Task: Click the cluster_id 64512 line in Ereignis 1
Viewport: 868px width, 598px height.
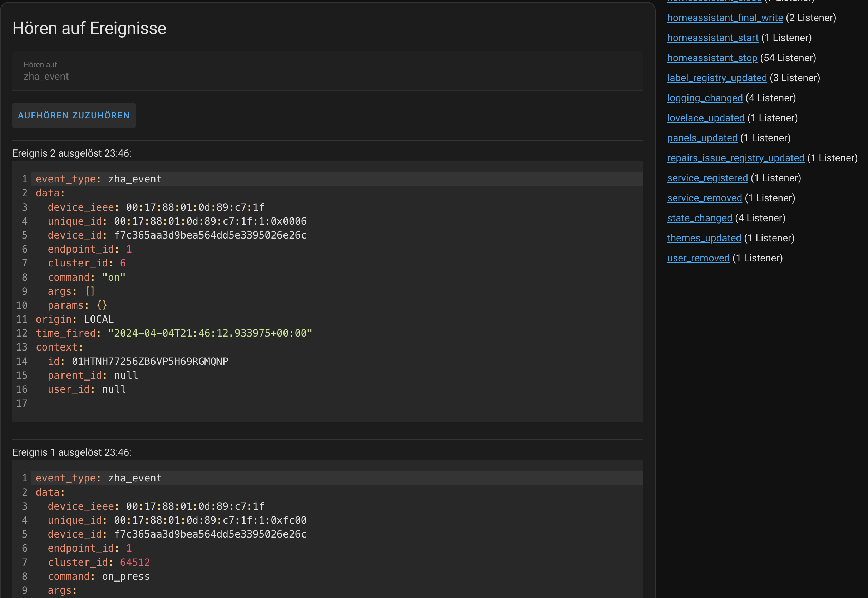Action: pos(98,562)
